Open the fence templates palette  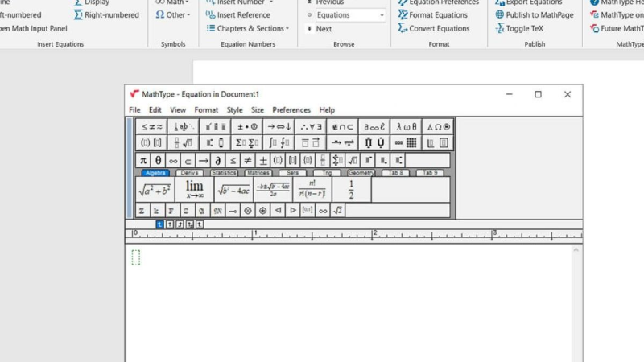(x=151, y=143)
